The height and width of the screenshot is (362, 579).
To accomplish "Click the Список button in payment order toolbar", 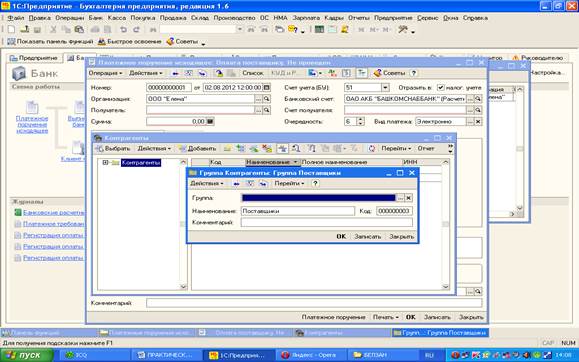I will tap(253, 73).
